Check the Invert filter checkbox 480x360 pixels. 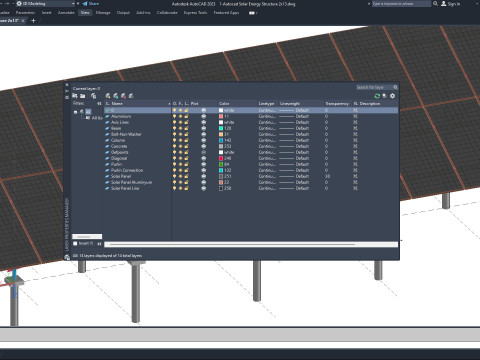(75, 244)
